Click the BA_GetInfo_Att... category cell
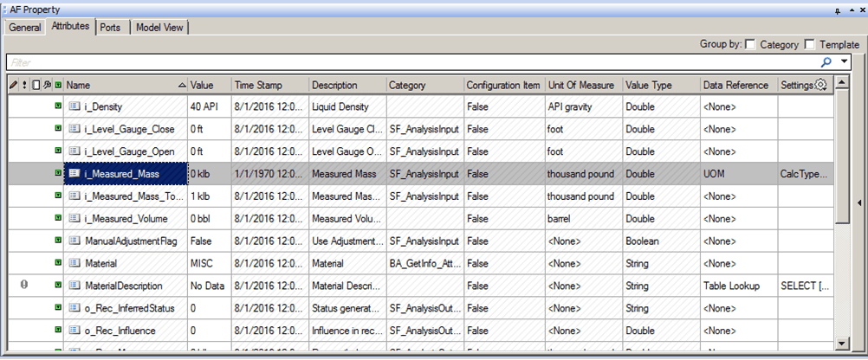 point(424,264)
